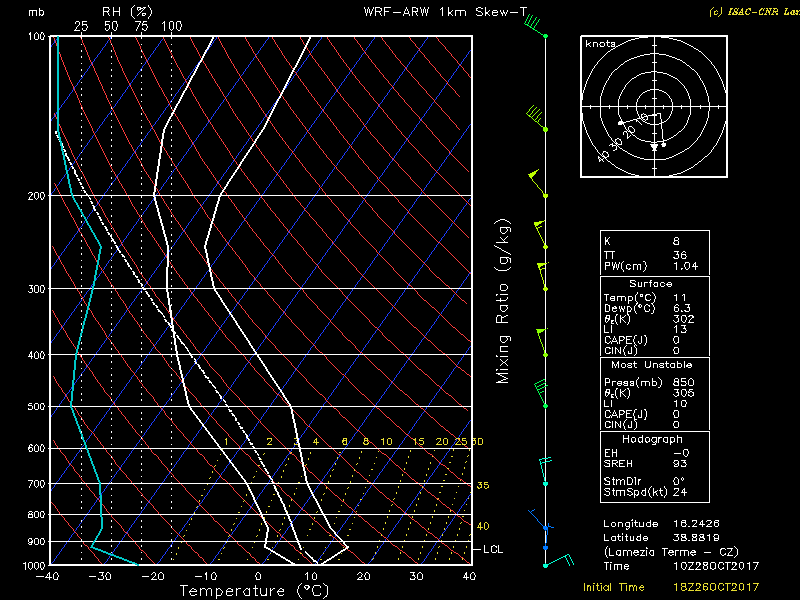The image size is (800, 600).
Task: Click the 50 relative humidity tick label
Action: pos(111,27)
